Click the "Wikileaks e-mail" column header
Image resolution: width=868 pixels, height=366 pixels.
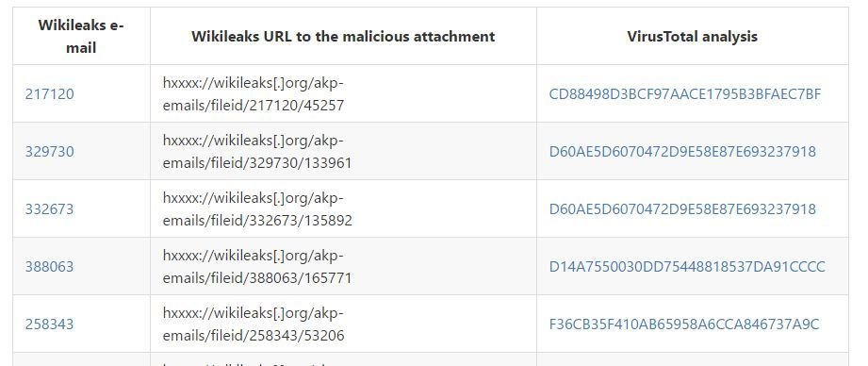81,37
